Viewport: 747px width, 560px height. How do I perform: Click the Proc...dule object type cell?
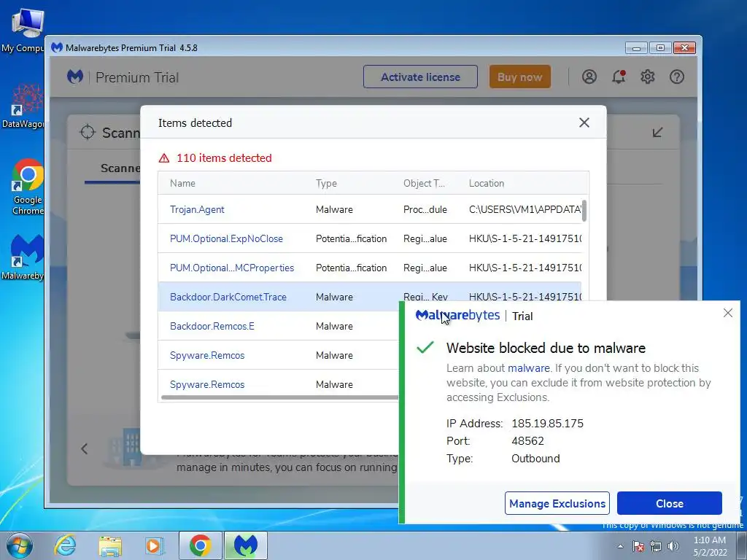click(425, 209)
